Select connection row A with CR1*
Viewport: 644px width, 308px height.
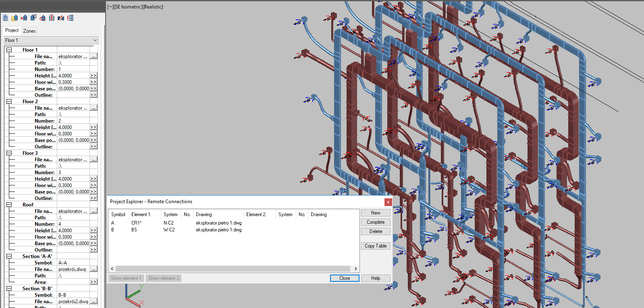tap(177, 223)
